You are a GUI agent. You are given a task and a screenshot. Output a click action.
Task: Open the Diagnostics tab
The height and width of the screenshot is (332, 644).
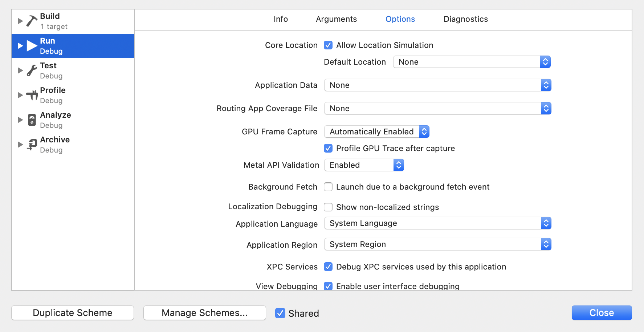pos(465,19)
